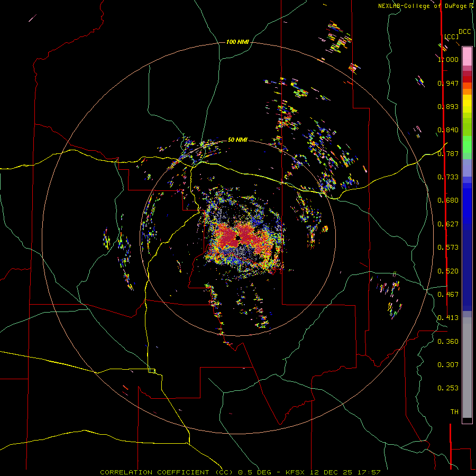Click the 0.947 value on the CC scale
Viewport: 476px width, 476px height.
coord(448,83)
